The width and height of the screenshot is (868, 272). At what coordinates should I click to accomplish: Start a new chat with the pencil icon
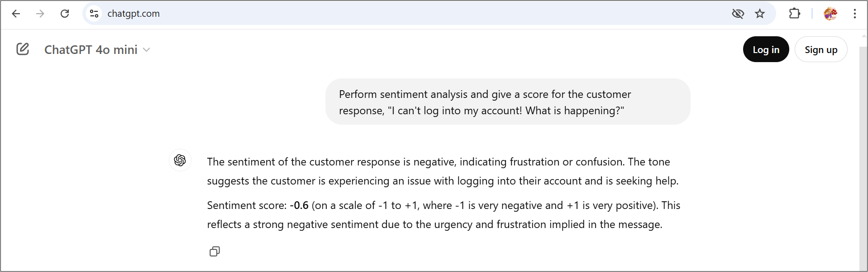23,49
